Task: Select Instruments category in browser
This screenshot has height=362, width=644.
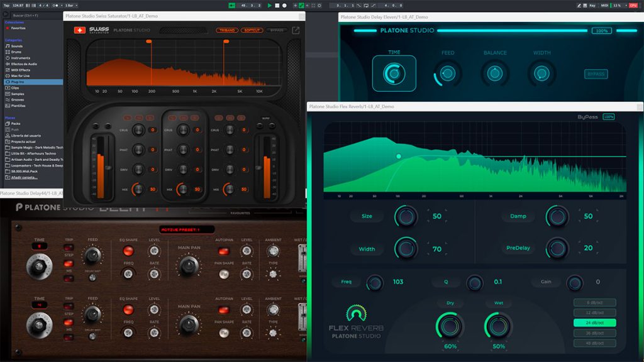Action: [x=20, y=58]
